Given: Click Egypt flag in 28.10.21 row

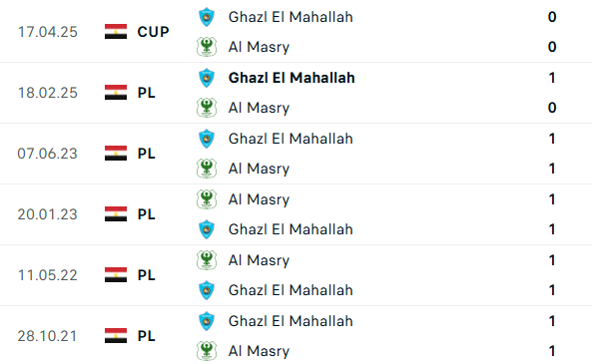Looking at the screenshot, I should tap(116, 336).
